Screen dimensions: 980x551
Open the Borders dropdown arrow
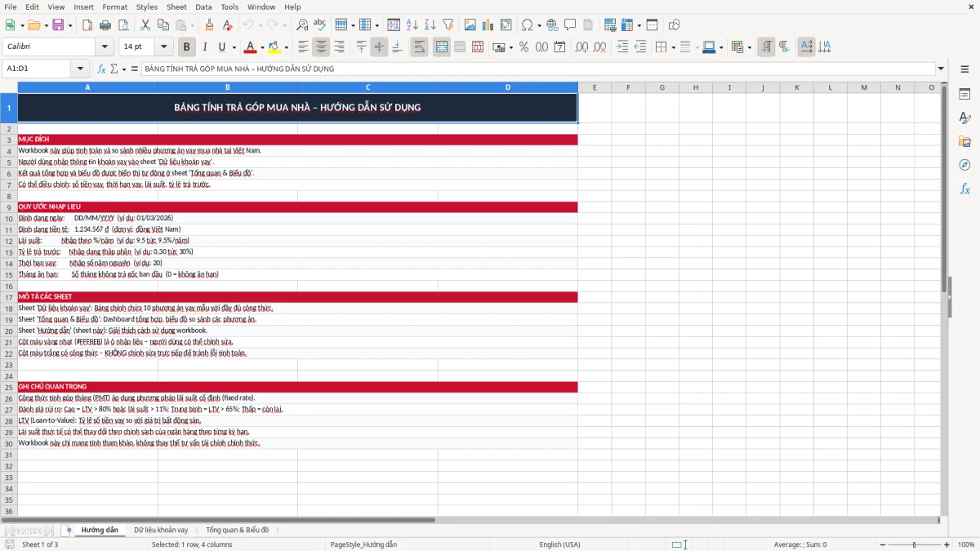(672, 47)
